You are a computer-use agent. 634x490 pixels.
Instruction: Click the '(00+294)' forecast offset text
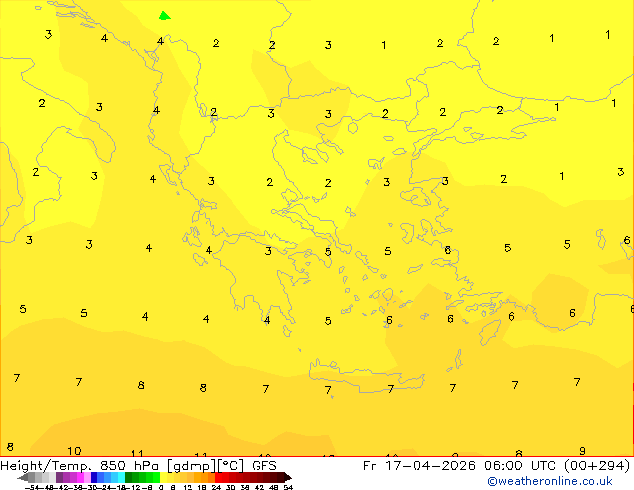[x=596, y=466]
